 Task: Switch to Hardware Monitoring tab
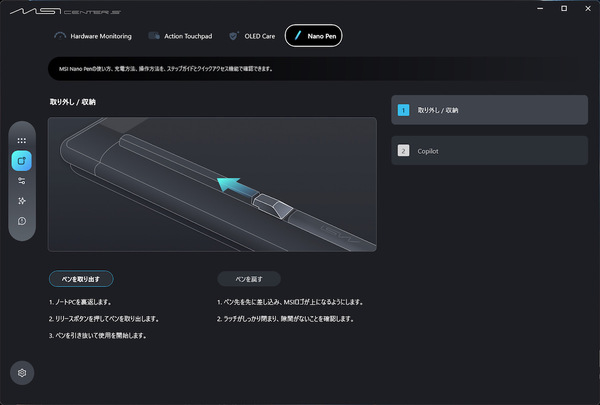(x=93, y=36)
